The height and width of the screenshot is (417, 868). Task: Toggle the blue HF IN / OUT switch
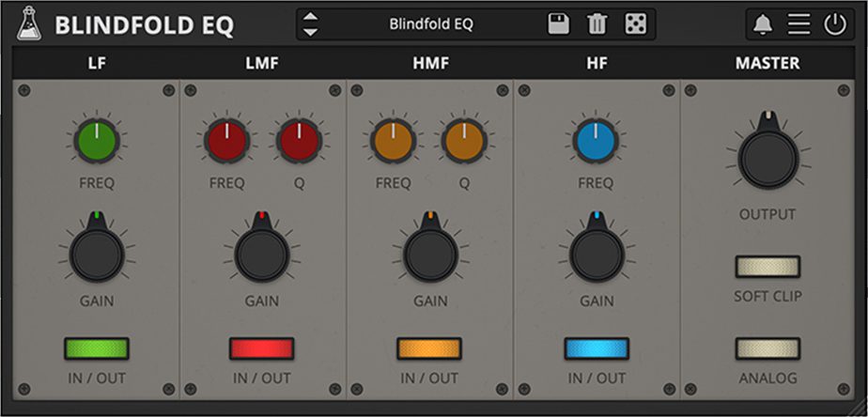coord(597,349)
